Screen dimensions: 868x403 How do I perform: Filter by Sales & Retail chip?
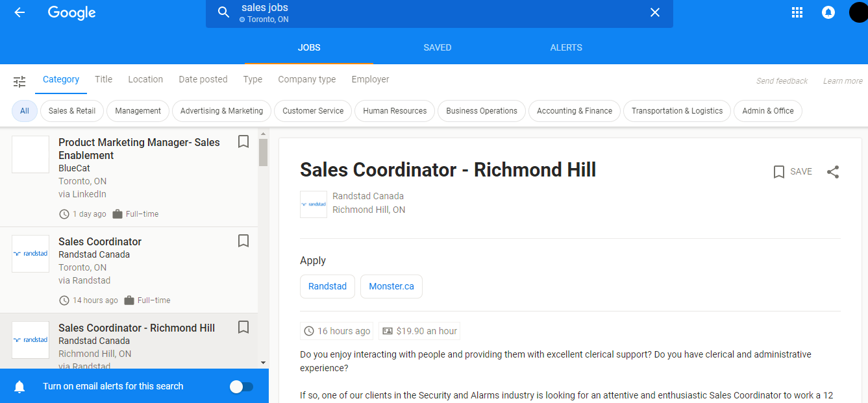[x=72, y=111]
